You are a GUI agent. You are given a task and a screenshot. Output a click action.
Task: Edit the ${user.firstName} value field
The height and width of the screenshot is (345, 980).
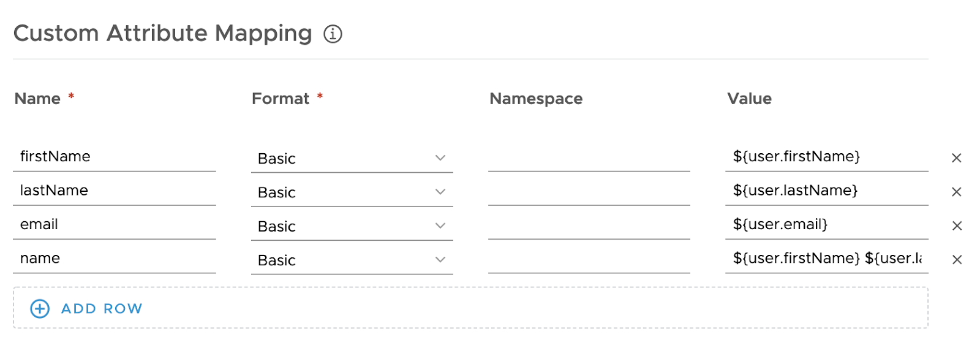coord(826,157)
